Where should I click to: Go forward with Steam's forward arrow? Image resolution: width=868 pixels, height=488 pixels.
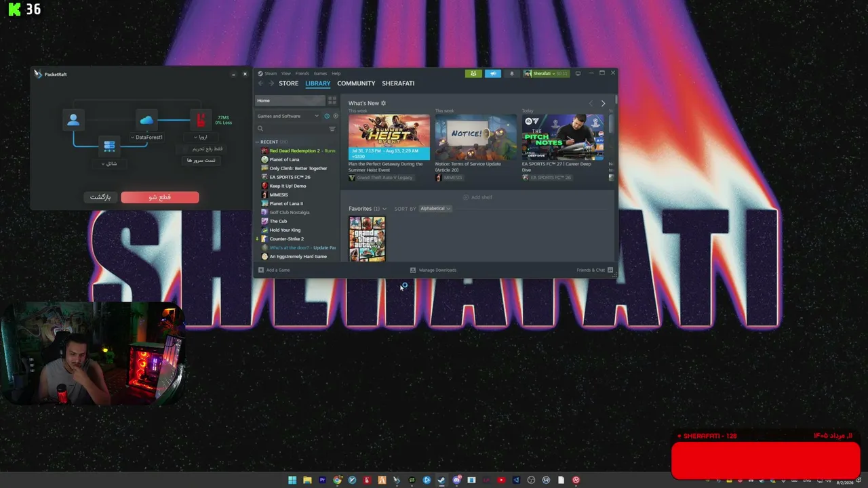[x=271, y=83]
